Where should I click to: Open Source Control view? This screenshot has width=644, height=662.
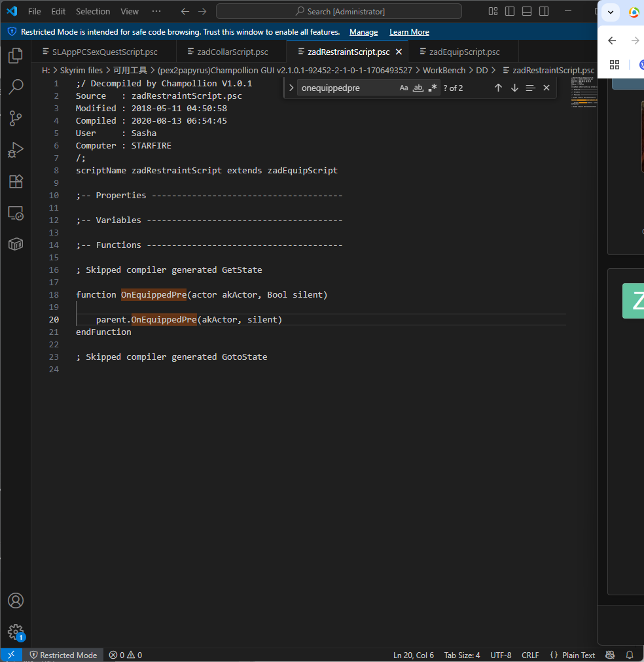coord(16,118)
